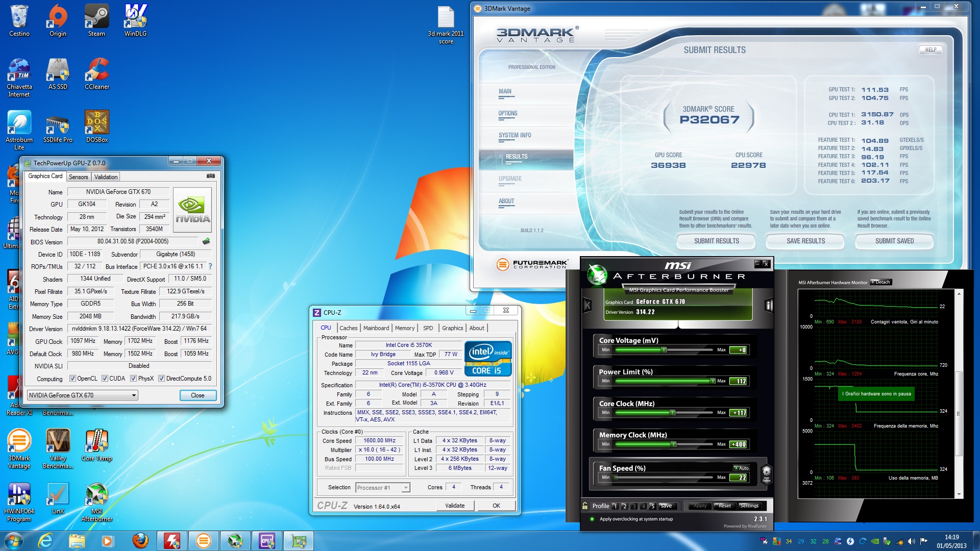The height and width of the screenshot is (551, 980).
Task: Click the CPU-Z taskbar button
Action: coord(266,541)
